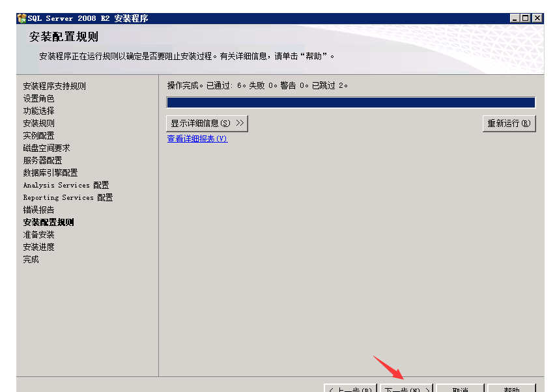This screenshot has width=555, height=392.
Task: Select the 功能选择 step
Action: coord(38,111)
